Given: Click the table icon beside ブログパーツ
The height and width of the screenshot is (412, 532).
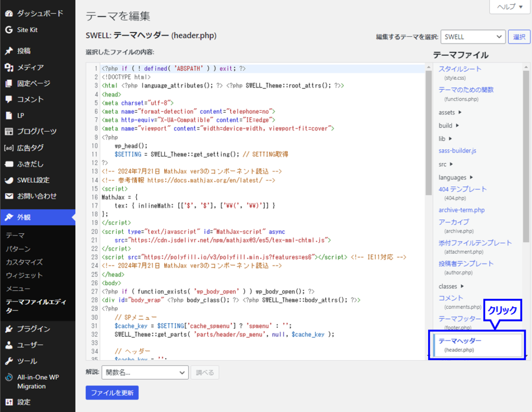Looking at the screenshot, I should (x=9, y=131).
